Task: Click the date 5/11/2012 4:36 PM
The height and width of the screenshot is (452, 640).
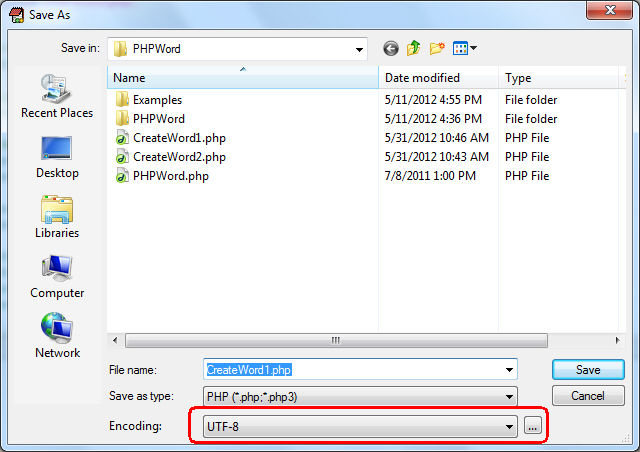Action: click(433, 118)
